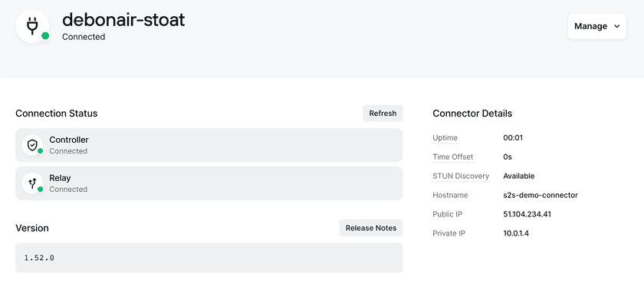
Task: Click the STUN Discovery label
Action: (x=461, y=176)
